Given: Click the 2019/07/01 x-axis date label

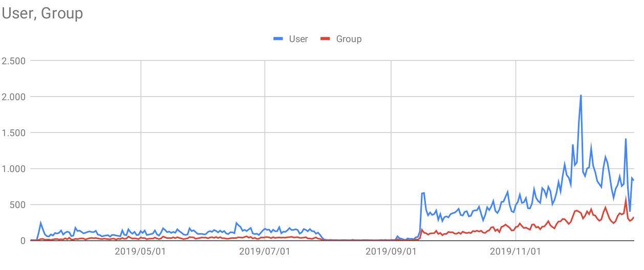Looking at the screenshot, I should [265, 252].
